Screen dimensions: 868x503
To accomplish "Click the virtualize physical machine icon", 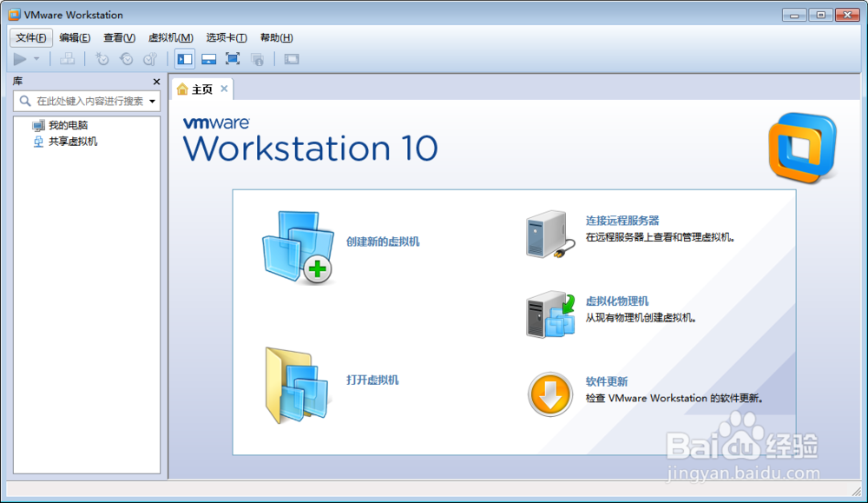I will pyautogui.click(x=551, y=314).
